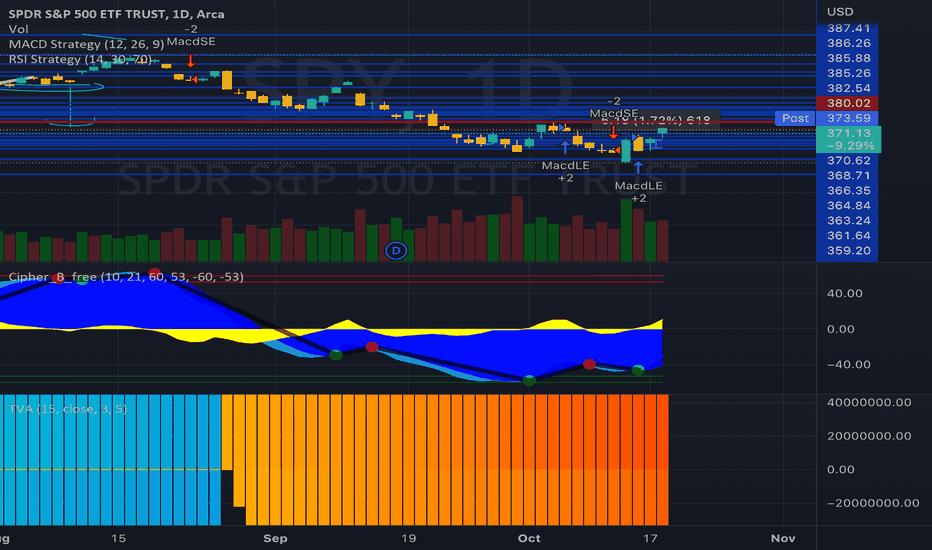Image resolution: width=932 pixels, height=550 pixels.
Task: Click the 364.84 price level label
Action: coord(848,206)
